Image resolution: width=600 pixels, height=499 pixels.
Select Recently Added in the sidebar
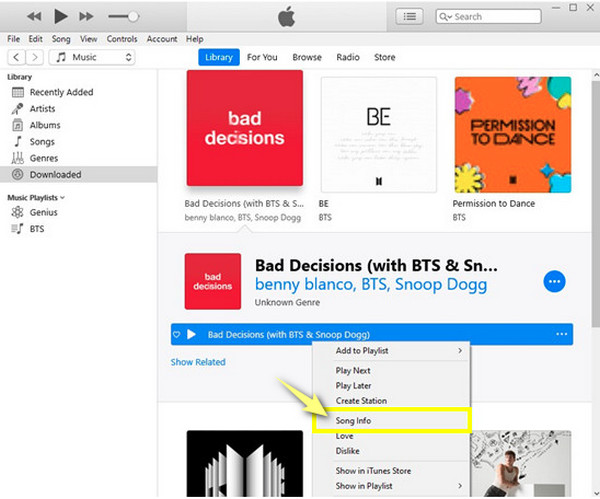tap(78, 92)
